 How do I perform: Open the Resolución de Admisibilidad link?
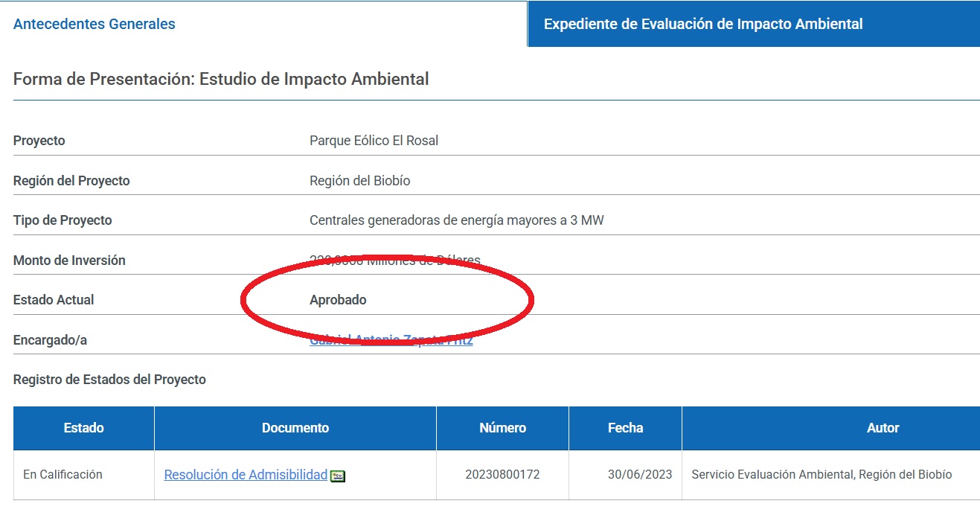point(246,475)
